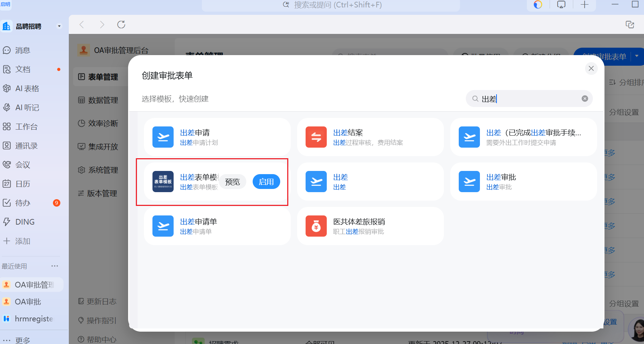Screen dimensions: 644x344
Task: Switch to 系统管理 menu item
Action: [102, 170]
